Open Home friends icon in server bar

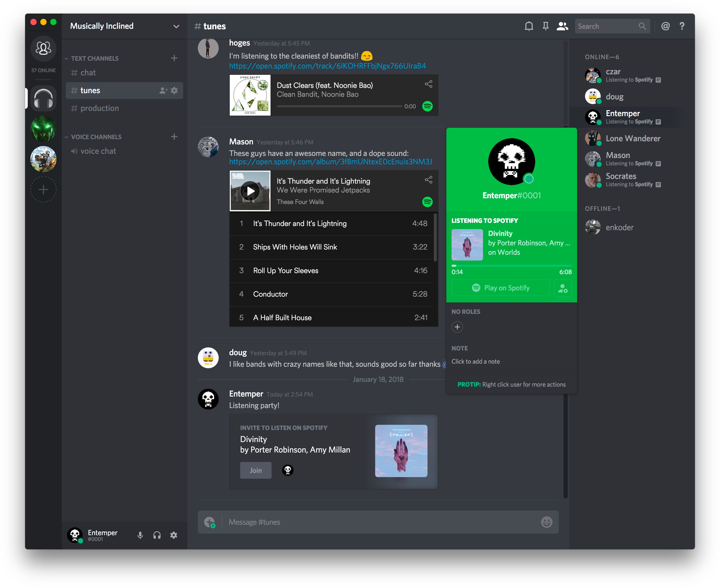[x=43, y=48]
